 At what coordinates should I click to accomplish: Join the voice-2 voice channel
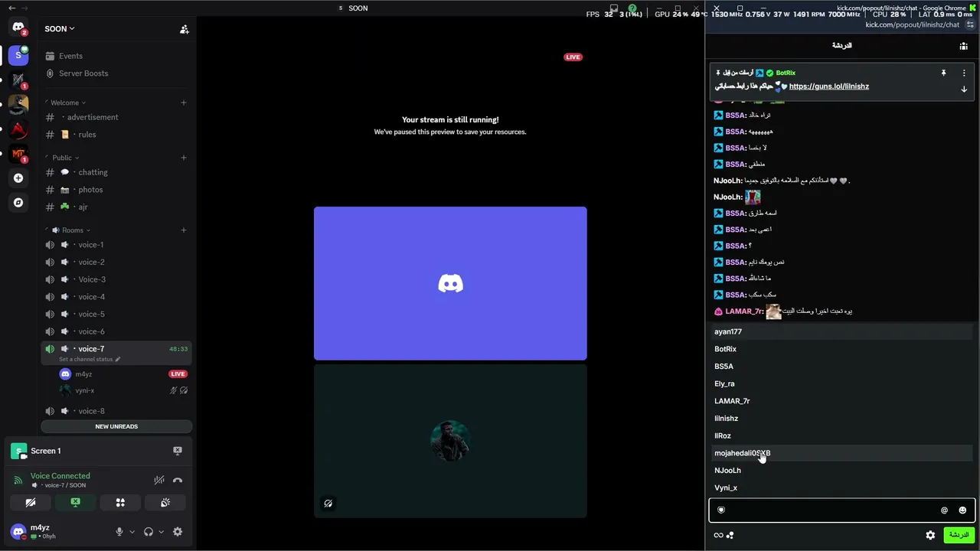pyautogui.click(x=116, y=262)
